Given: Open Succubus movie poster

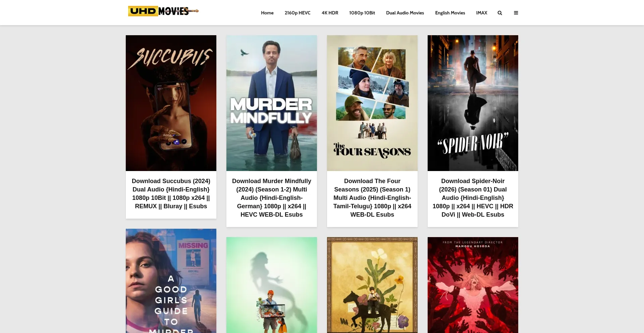Looking at the screenshot, I should (x=171, y=103).
